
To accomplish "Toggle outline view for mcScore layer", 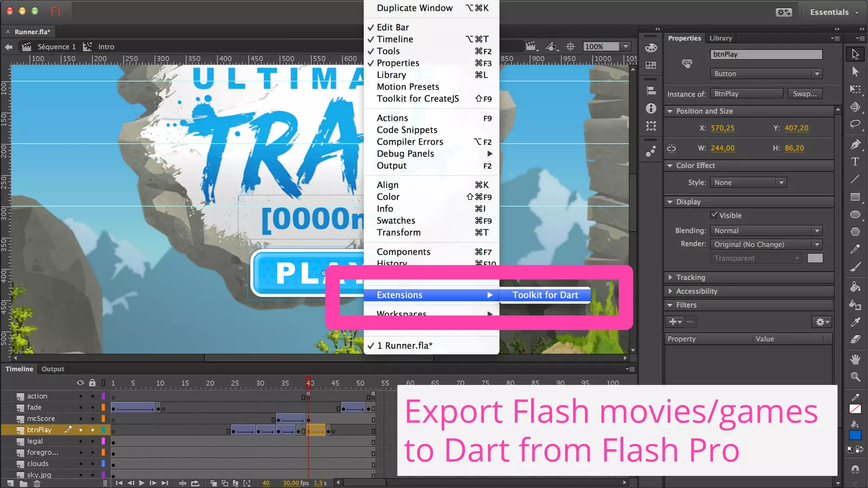I will click(x=103, y=419).
